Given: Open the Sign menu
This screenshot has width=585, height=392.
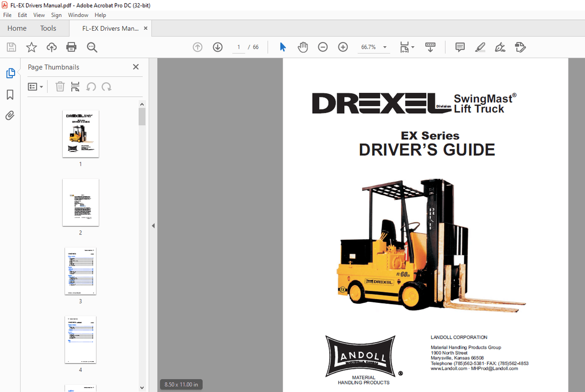Looking at the screenshot, I should 56,15.
